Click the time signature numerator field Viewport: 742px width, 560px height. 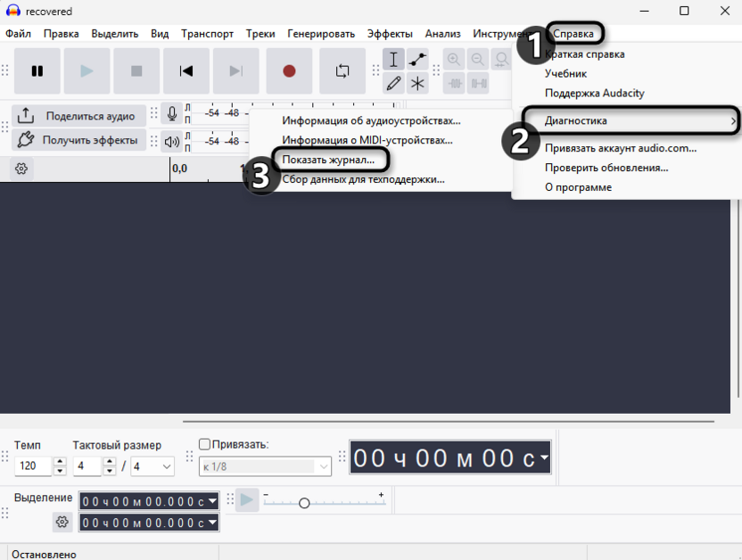pyautogui.click(x=87, y=465)
